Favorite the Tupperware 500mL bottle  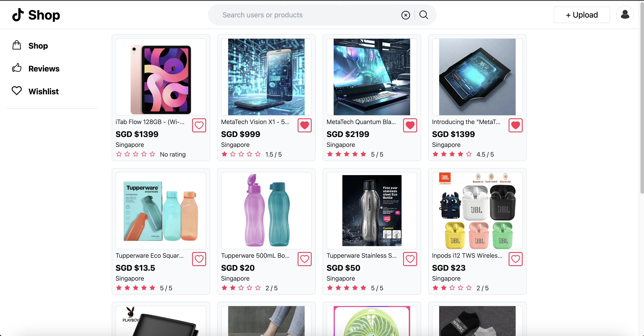pos(304,259)
